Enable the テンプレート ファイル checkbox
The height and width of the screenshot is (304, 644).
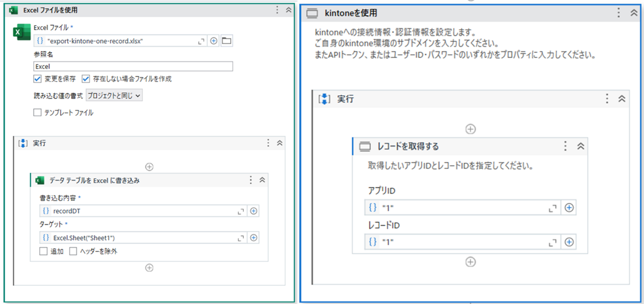tap(38, 112)
